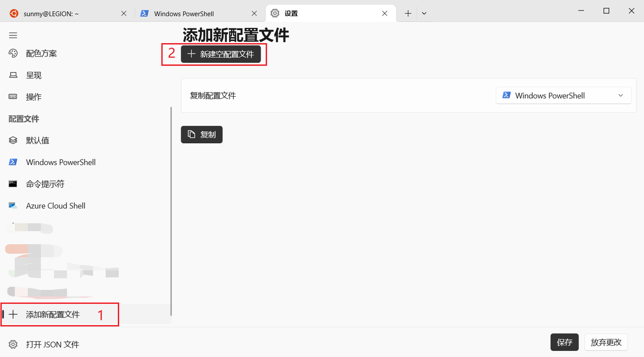The image size is (644, 357).
Task: Click the Ubuntu icon on sunmy@LEGION tab
Action: coord(14,14)
